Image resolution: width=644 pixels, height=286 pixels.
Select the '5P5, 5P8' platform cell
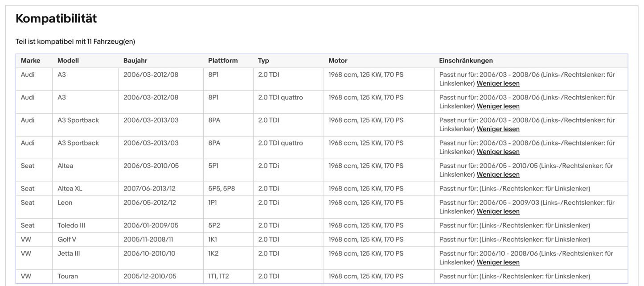(221, 189)
